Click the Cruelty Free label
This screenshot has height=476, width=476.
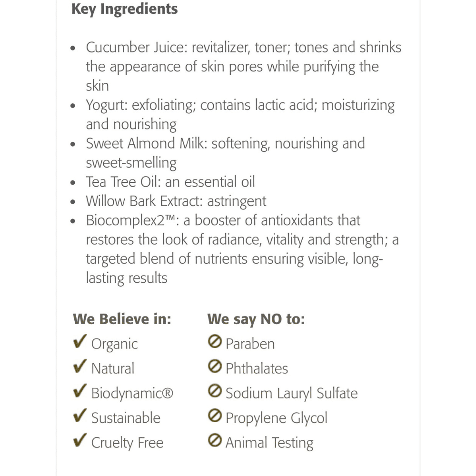click(x=127, y=443)
